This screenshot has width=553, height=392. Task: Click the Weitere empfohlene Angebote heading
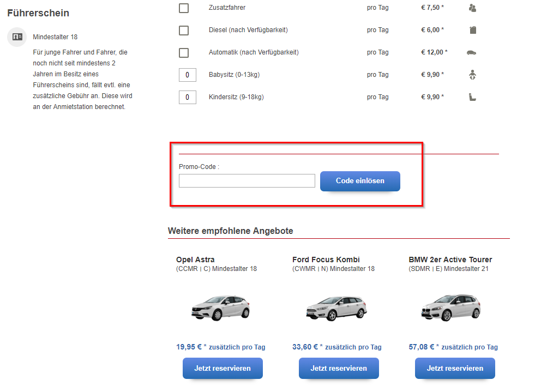230,231
